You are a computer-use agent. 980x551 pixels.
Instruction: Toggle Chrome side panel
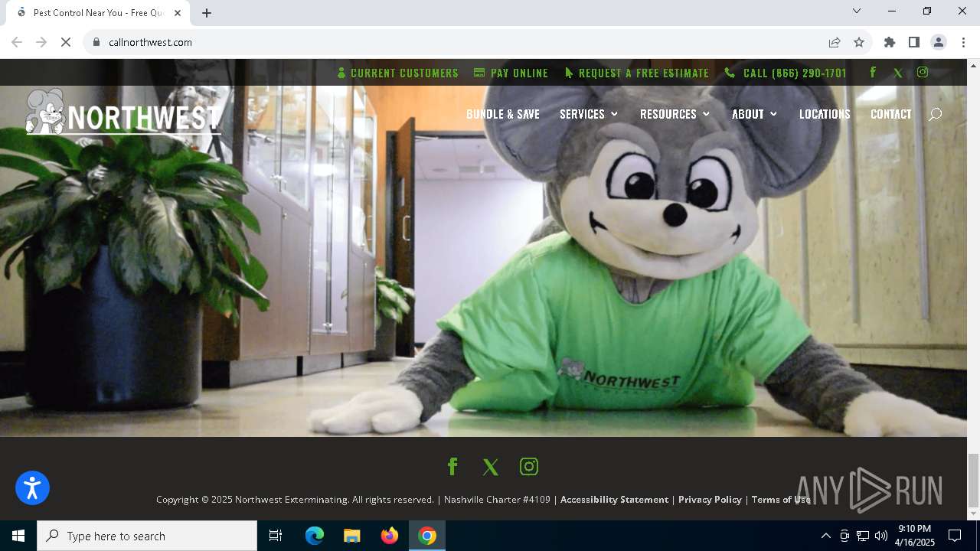(x=914, y=42)
